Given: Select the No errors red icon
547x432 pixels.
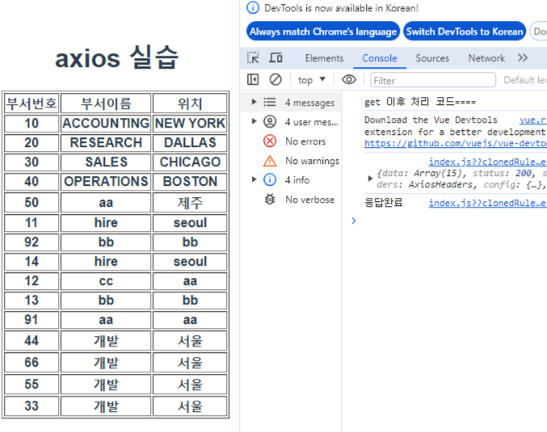Looking at the screenshot, I should 270,141.
